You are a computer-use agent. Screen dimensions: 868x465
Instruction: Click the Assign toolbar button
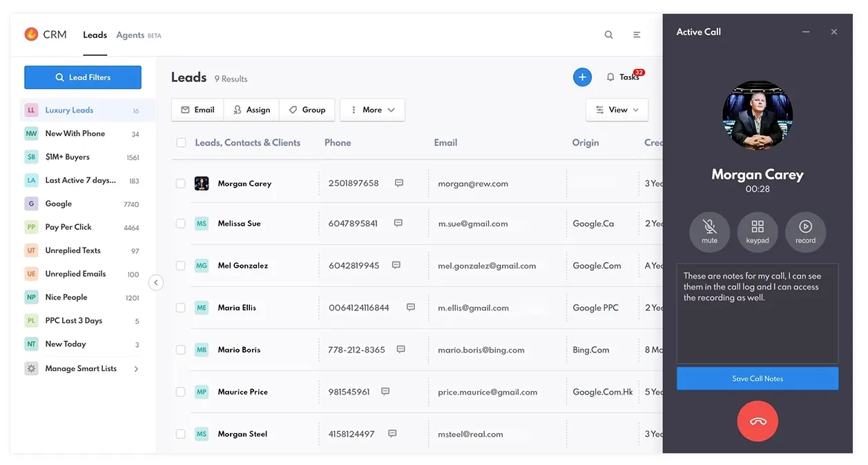click(x=251, y=110)
